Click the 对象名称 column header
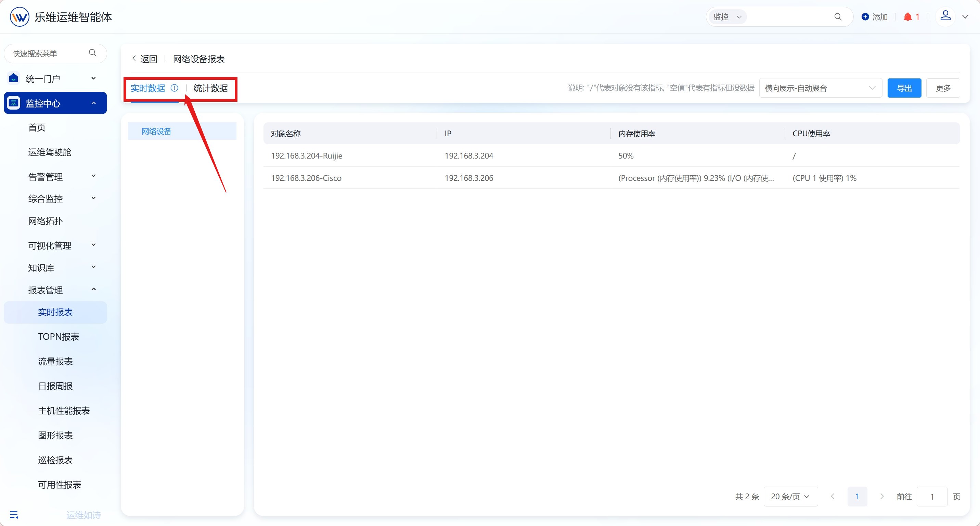Image resolution: width=980 pixels, height=526 pixels. [286, 134]
